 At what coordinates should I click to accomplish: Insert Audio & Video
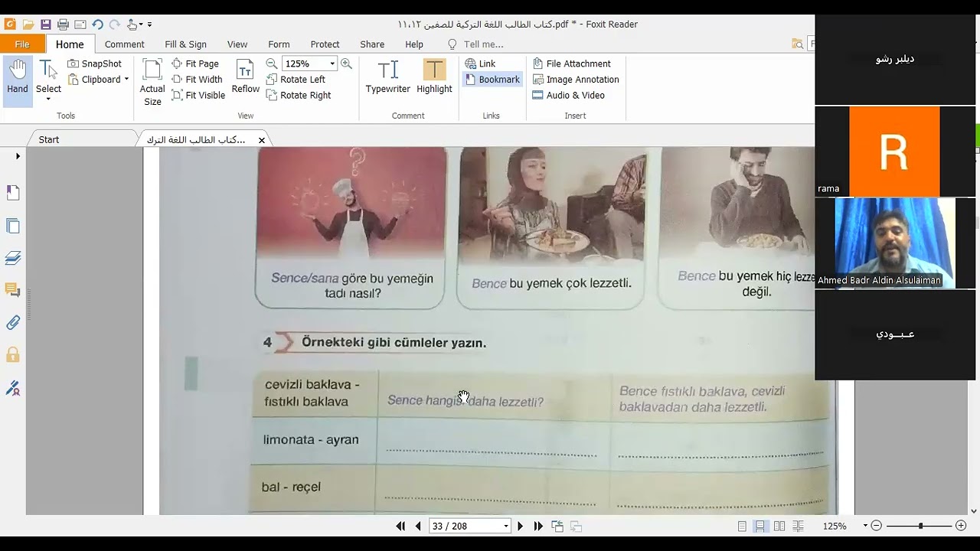coord(568,95)
